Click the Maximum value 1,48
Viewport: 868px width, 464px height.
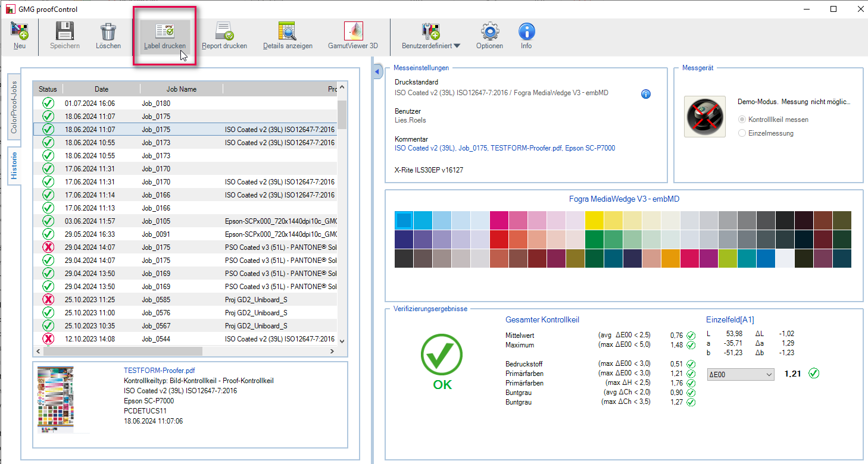[x=676, y=345]
